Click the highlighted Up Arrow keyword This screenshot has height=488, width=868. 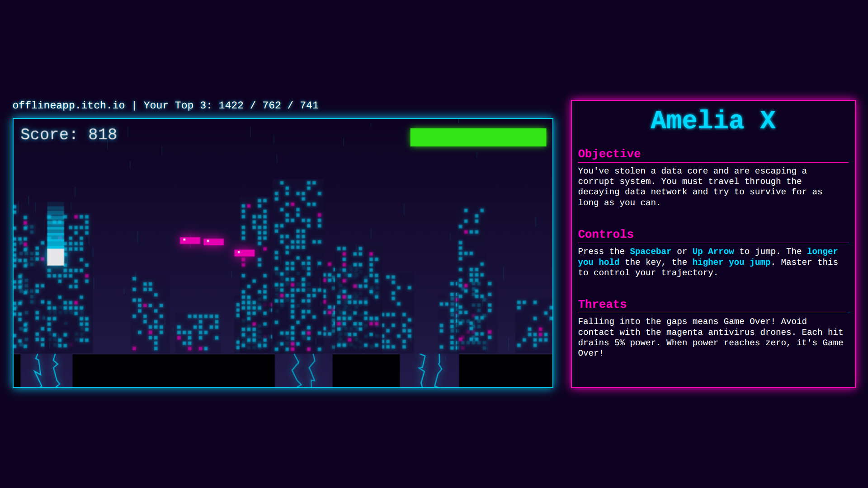coord(713,251)
